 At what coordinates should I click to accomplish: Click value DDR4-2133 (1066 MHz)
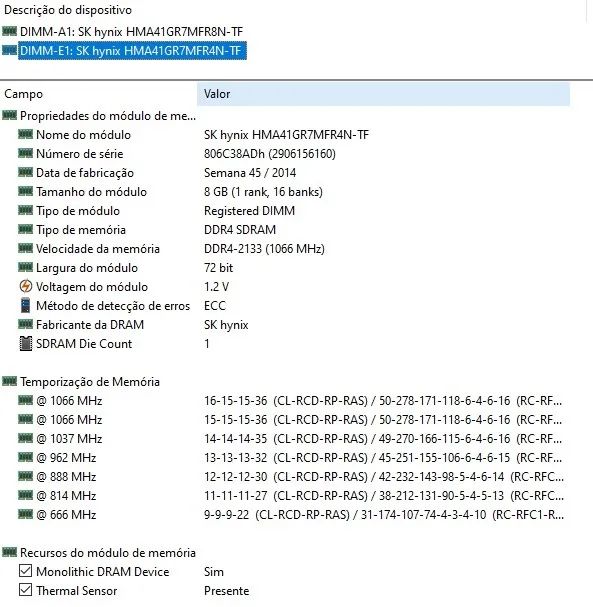(264, 249)
